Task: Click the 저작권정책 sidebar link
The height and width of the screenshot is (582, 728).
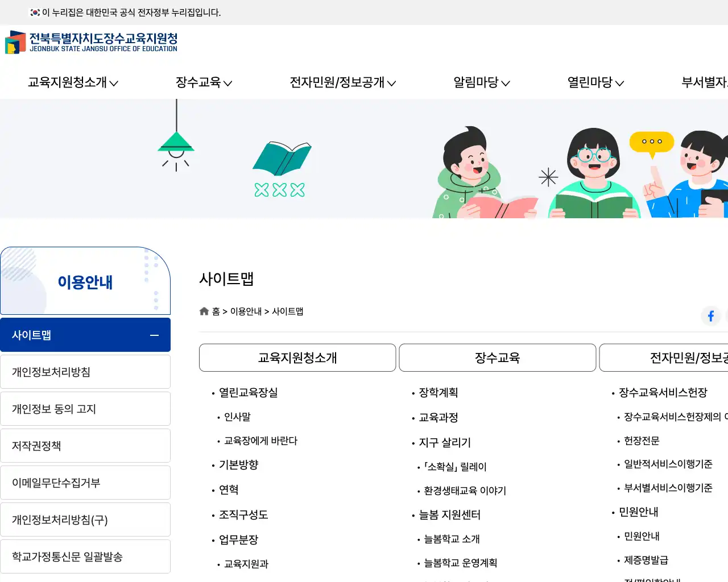Action: pyautogui.click(x=85, y=445)
